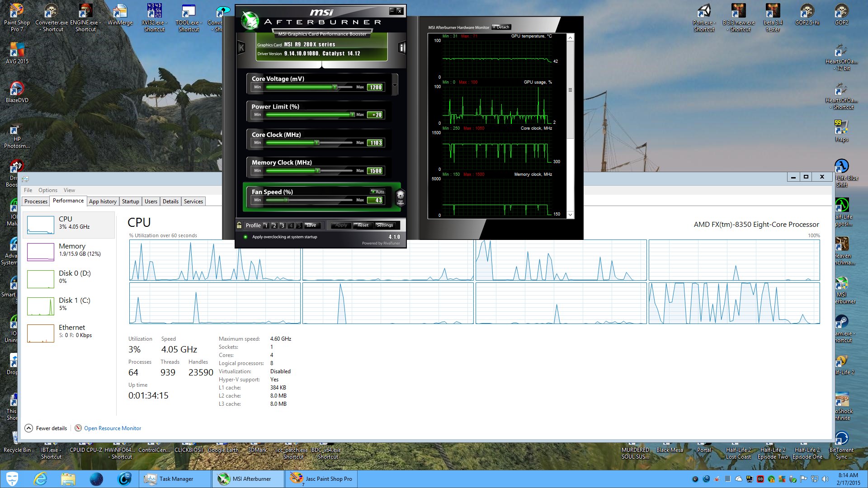Open the BlazeDVD desktop icon
Screen dimensions: 868x488
(x=17, y=92)
